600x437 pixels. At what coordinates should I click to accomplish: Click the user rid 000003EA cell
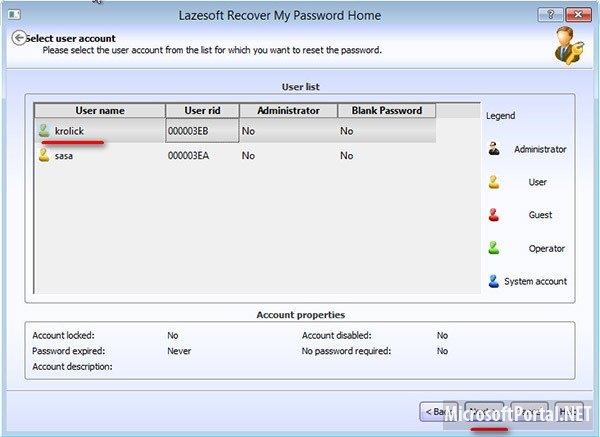point(188,156)
